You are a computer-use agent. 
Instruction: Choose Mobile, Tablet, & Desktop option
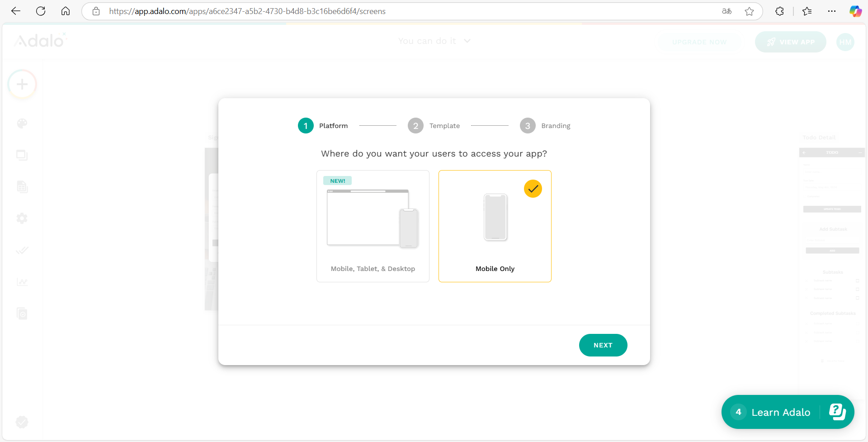coord(373,226)
